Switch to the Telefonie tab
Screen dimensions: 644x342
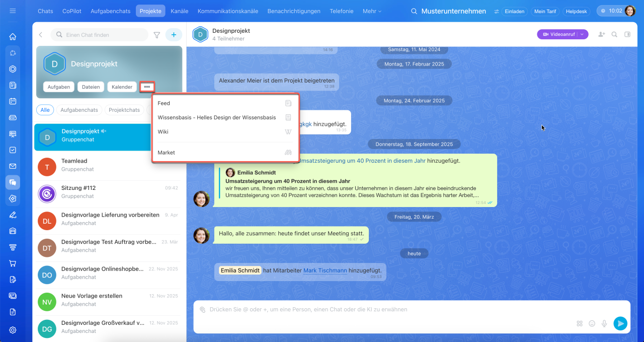342,11
